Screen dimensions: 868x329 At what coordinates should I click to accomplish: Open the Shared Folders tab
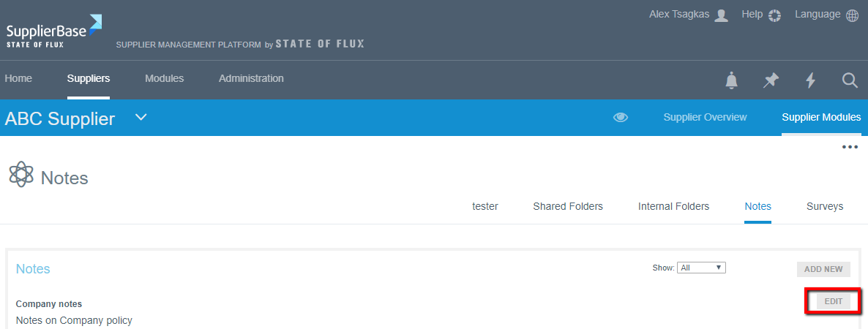point(568,206)
